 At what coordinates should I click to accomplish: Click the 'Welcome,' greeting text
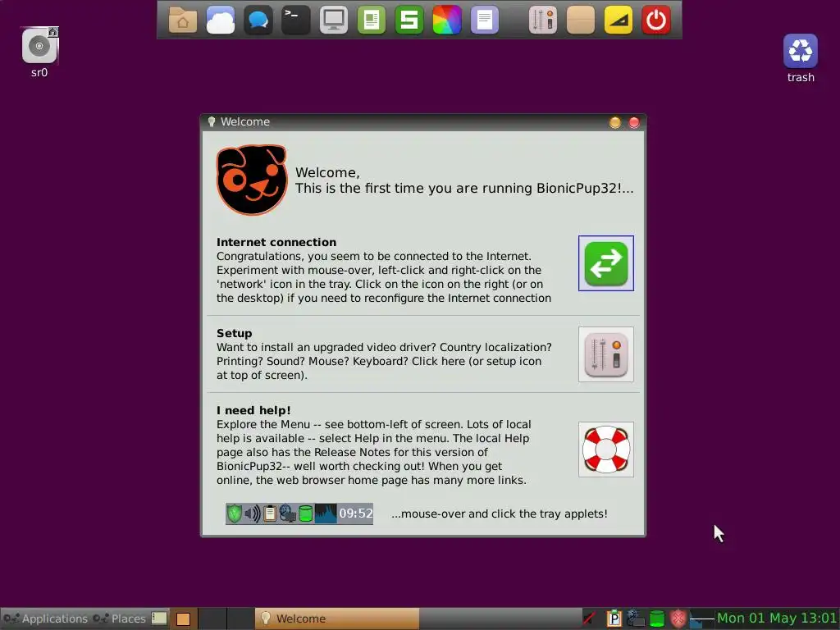pos(327,172)
